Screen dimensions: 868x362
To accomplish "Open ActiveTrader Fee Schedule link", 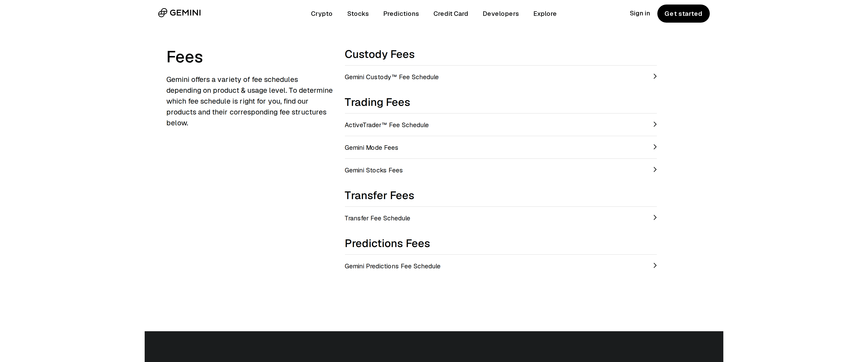I will click(x=501, y=125).
